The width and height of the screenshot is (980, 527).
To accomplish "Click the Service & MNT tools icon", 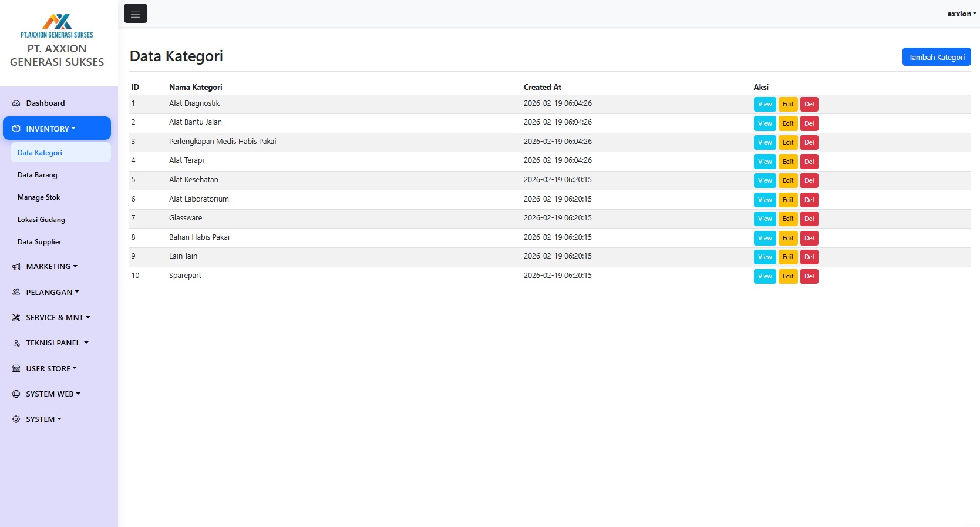I will point(16,318).
